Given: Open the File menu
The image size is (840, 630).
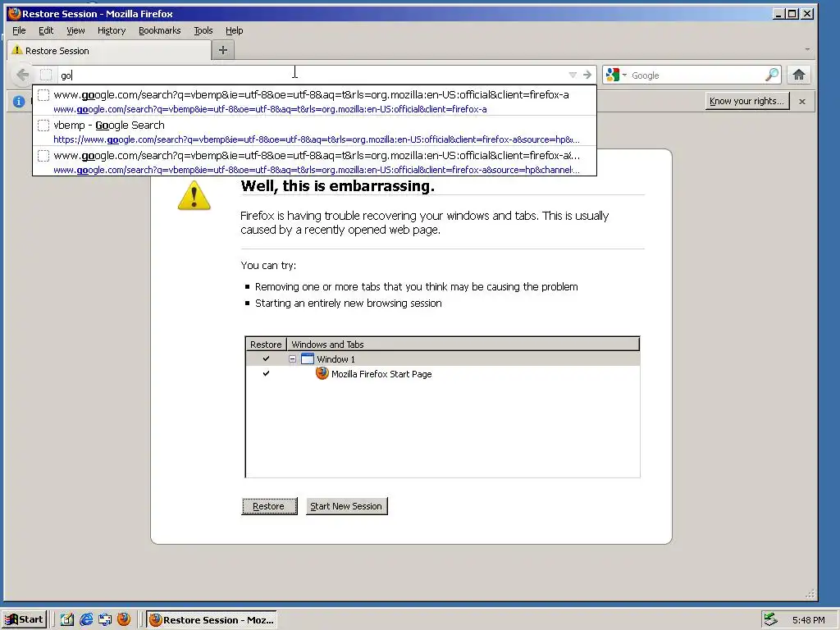Looking at the screenshot, I should click(x=19, y=30).
